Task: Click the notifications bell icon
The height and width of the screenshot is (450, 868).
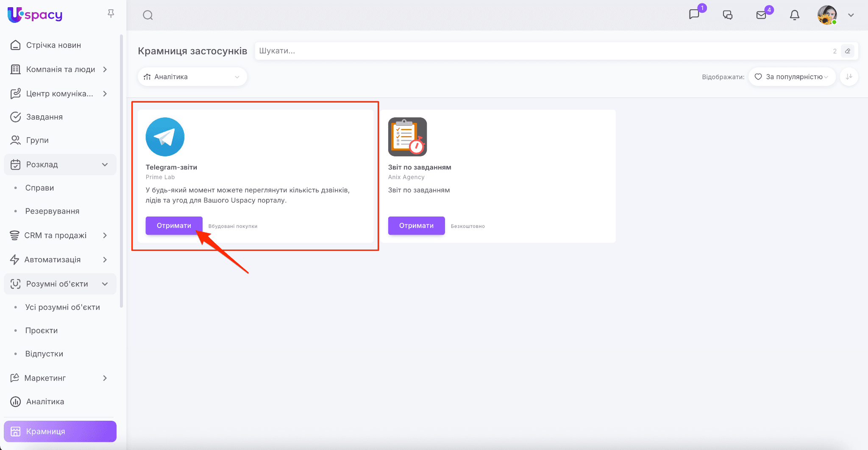Action: click(794, 15)
